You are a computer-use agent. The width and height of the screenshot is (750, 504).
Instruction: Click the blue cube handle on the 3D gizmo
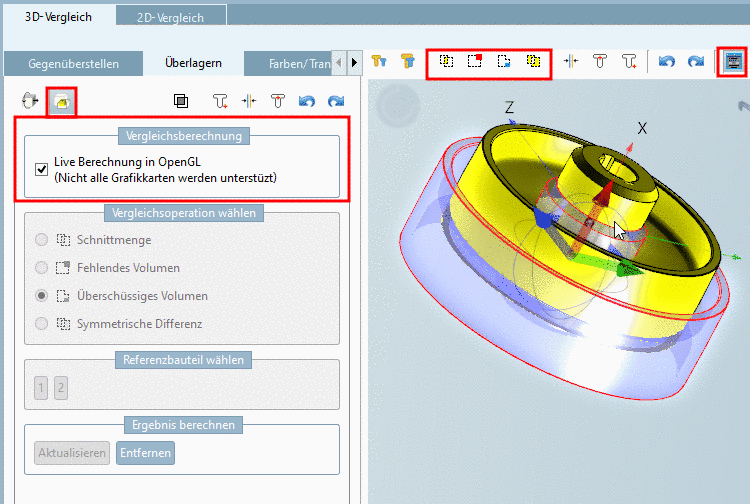(543, 219)
